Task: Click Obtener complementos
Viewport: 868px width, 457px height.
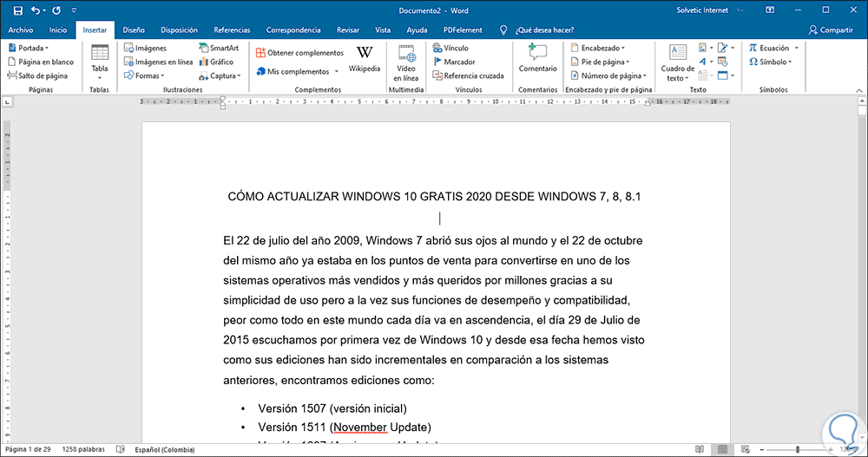Action: click(299, 53)
